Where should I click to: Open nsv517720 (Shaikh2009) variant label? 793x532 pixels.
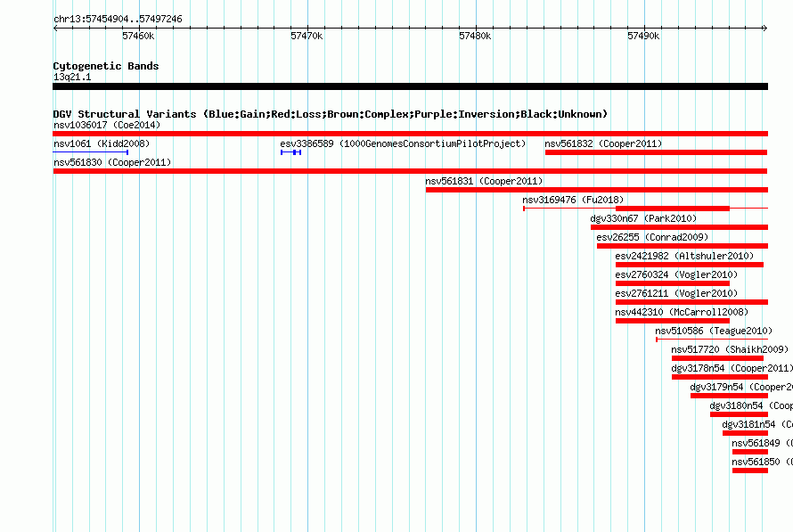coord(730,349)
